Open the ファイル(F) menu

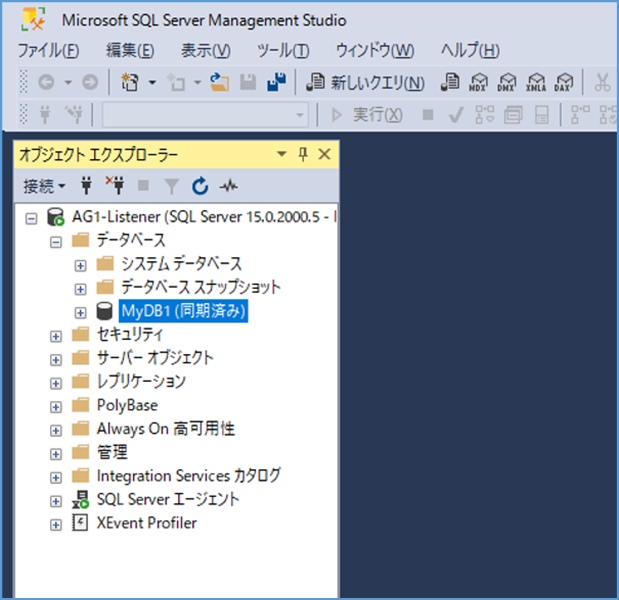click(x=49, y=51)
